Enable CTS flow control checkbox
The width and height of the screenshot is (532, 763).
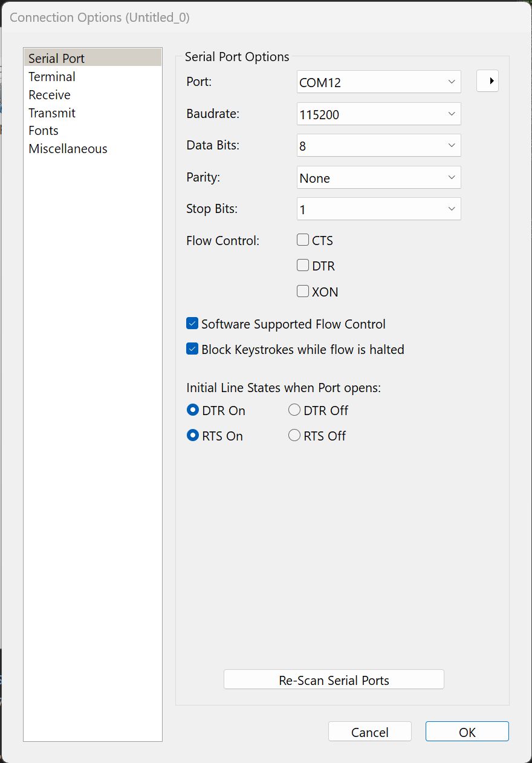point(303,240)
